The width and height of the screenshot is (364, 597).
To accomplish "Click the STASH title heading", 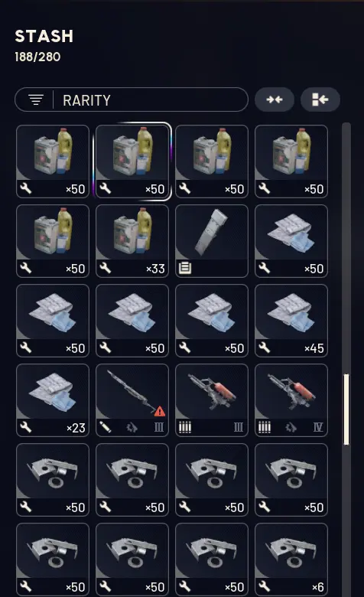I will point(44,37).
